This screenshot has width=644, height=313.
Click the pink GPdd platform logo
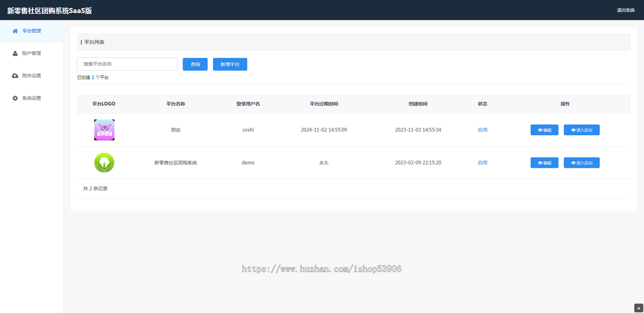pyautogui.click(x=104, y=130)
